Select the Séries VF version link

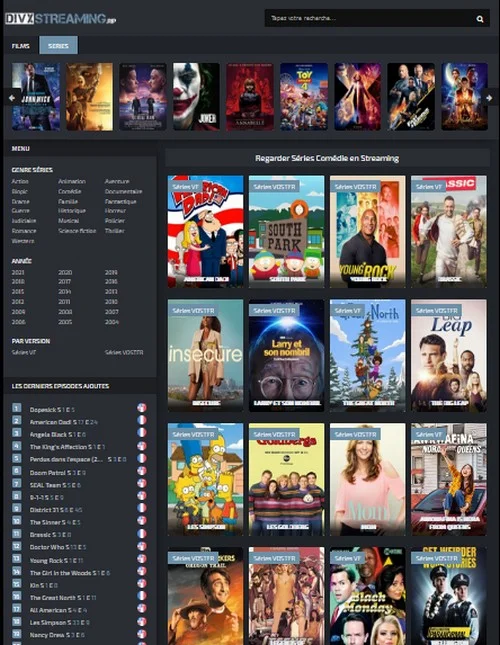pyautogui.click(x=24, y=353)
